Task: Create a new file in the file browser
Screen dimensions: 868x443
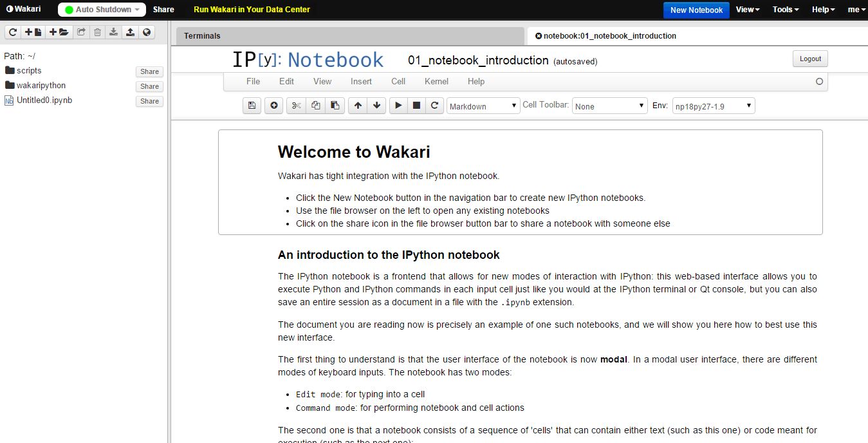Action: pos(33,32)
